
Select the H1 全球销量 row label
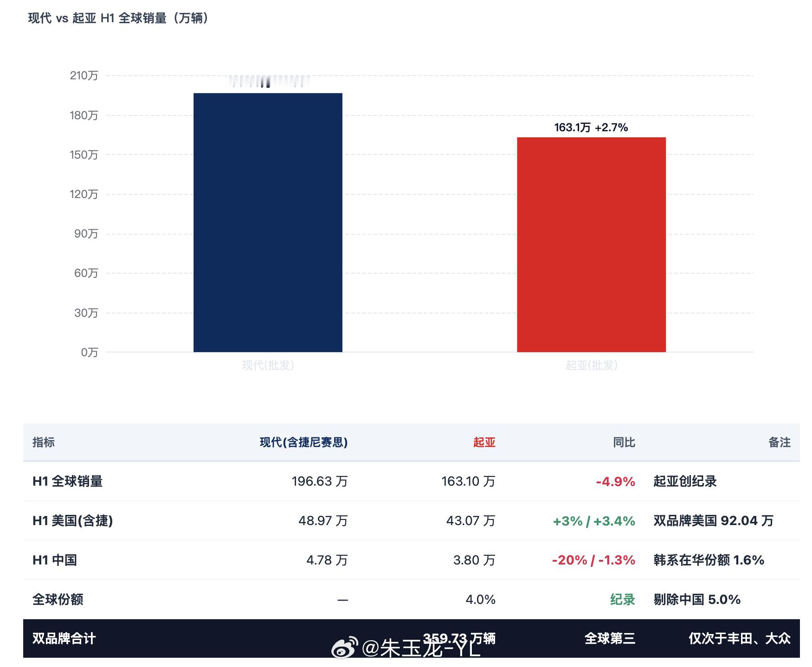tap(68, 481)
